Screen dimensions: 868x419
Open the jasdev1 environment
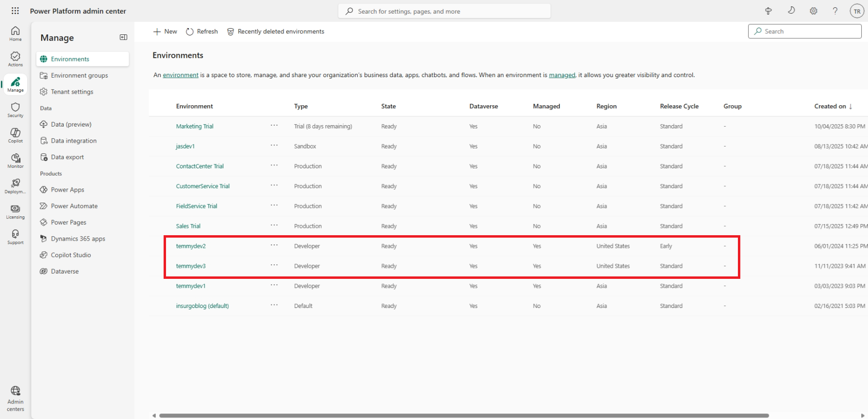pyautogui.click(x=185, y=146)
